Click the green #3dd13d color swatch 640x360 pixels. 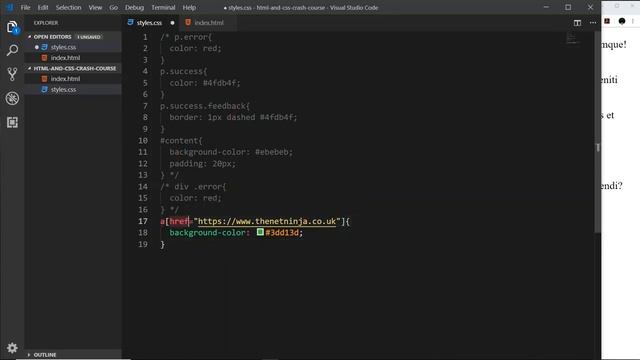tap(260, 232)
